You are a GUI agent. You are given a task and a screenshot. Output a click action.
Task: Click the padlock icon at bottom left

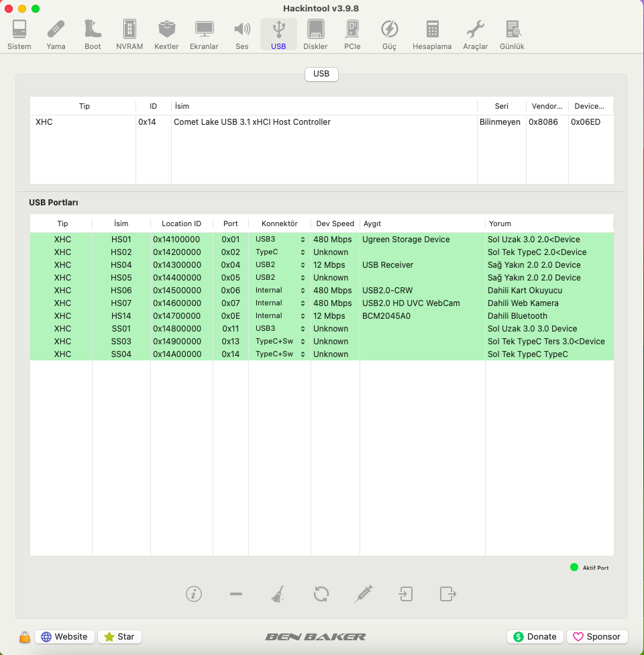point(25,637)
